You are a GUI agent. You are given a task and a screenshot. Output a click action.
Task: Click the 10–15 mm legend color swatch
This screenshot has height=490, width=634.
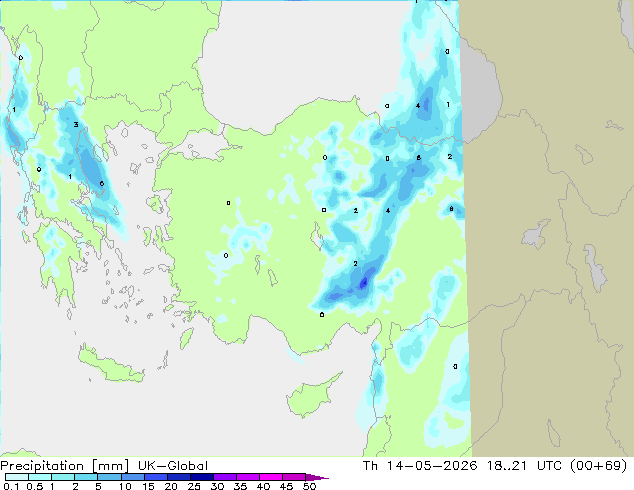[x=133, y=477]
